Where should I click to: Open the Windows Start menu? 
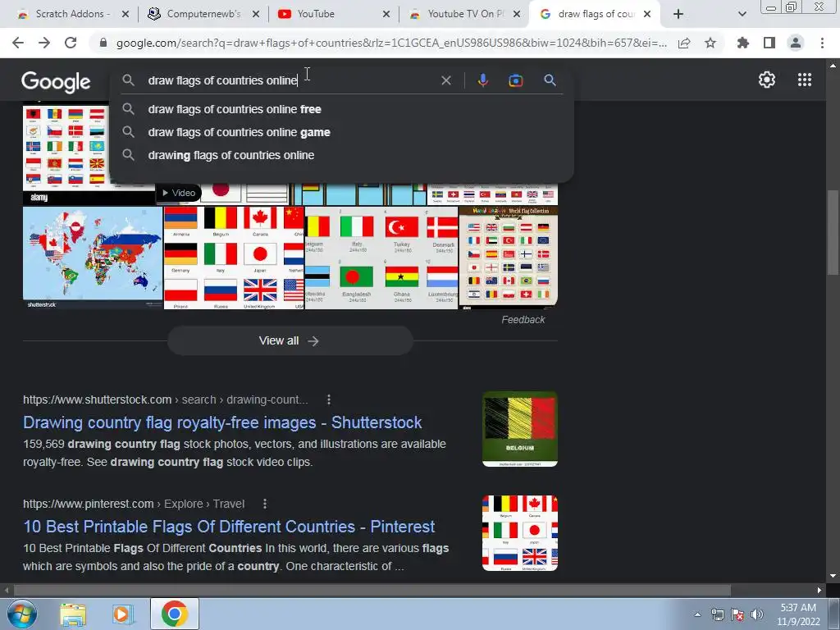(x=21, y=614)
